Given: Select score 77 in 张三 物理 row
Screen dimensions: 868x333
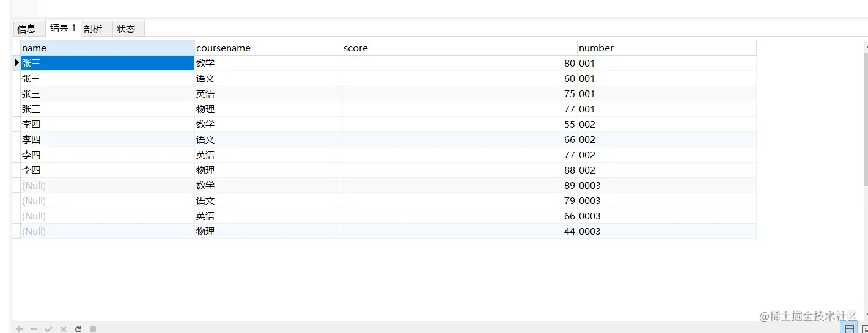Looking at the screenshot, I should pyautogui.click(x=460, y=109).
